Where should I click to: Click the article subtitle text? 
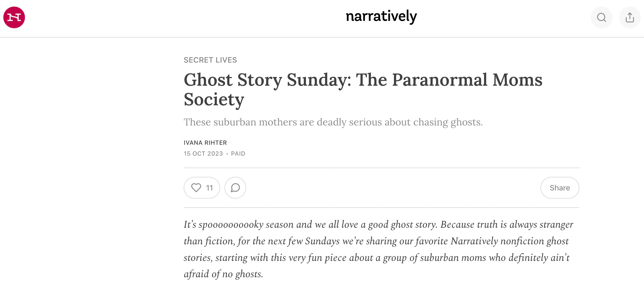333,122
